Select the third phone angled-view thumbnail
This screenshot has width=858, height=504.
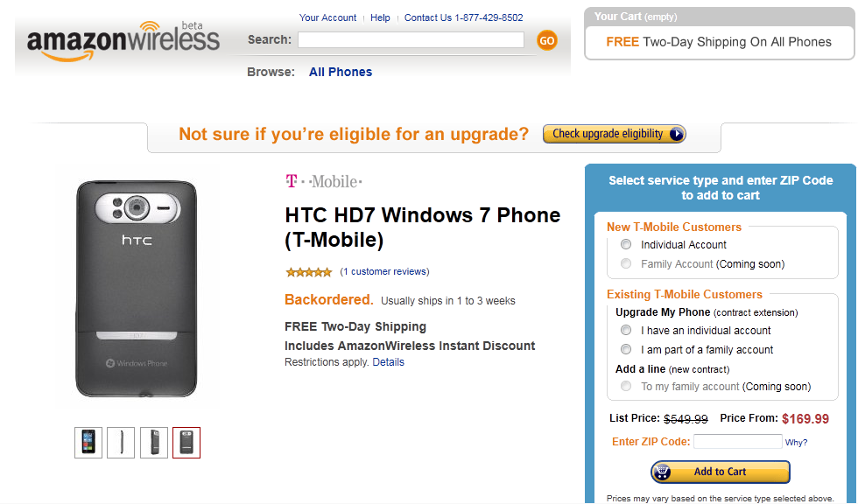point(154,443)
